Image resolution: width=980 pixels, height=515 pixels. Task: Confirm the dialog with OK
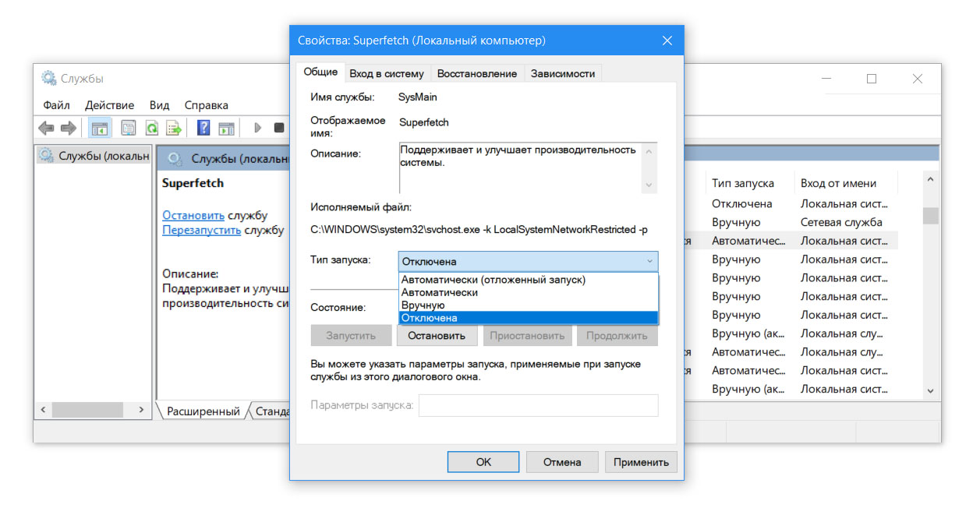483,461
